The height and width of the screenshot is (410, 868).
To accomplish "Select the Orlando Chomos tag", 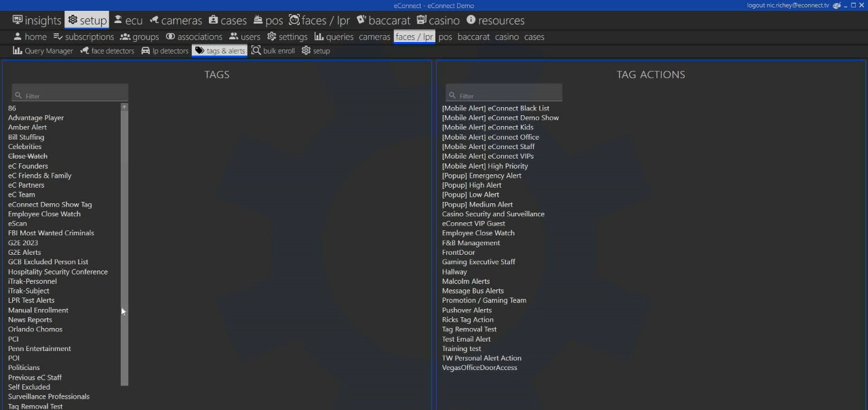I will point(35,329).
